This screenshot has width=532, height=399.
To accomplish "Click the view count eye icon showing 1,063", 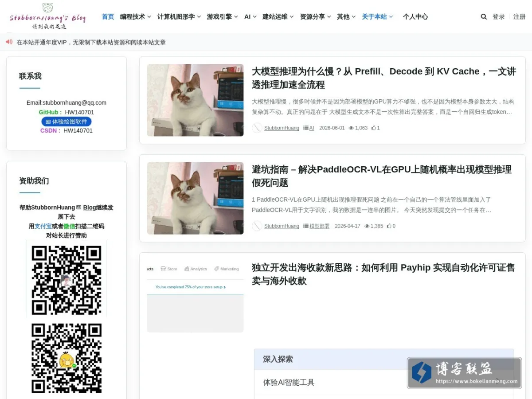I will [351, 128].
